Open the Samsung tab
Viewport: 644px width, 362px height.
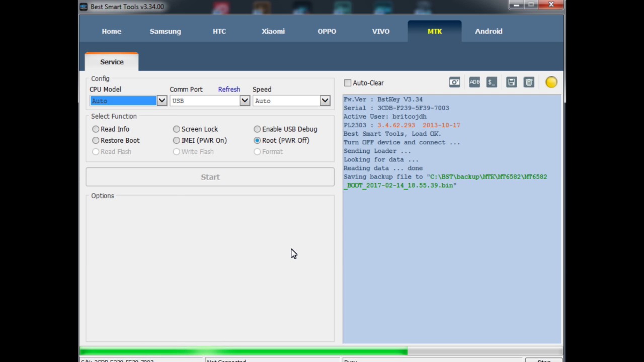[x=165, y=31]
